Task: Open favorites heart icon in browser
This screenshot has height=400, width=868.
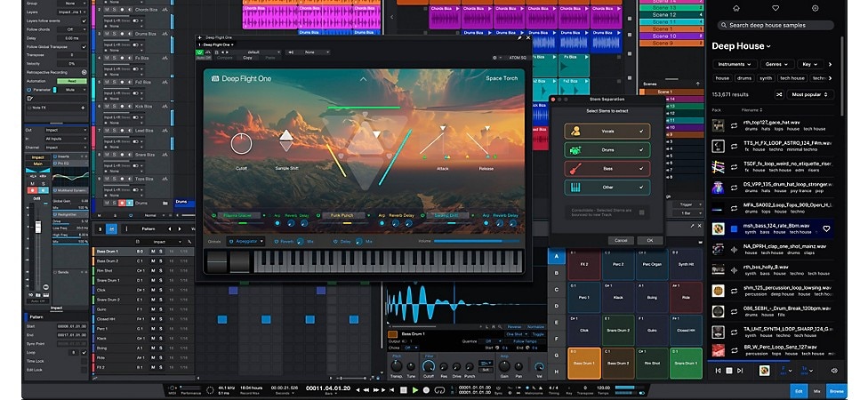Action: (x=776, y=8)
